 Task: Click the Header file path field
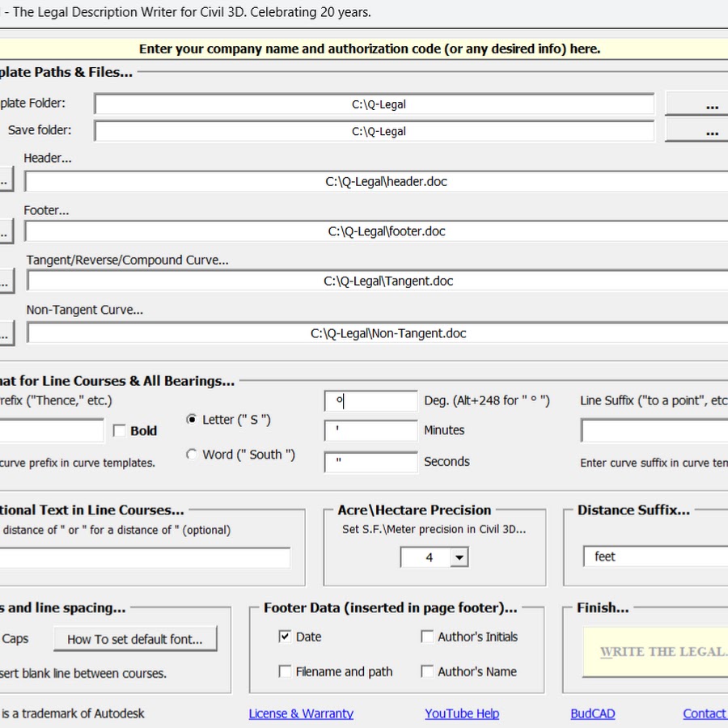pyautogui.click(x=376, y=181)
